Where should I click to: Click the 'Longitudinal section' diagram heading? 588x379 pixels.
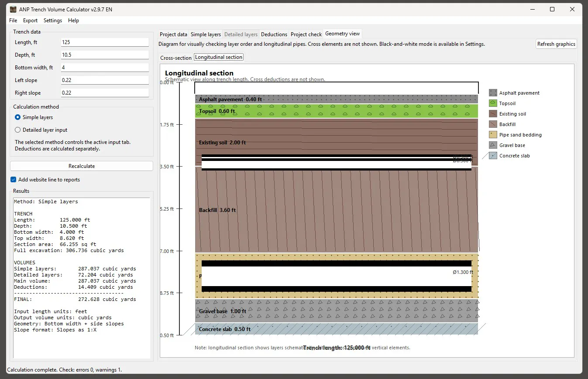[x=199, y=73]
